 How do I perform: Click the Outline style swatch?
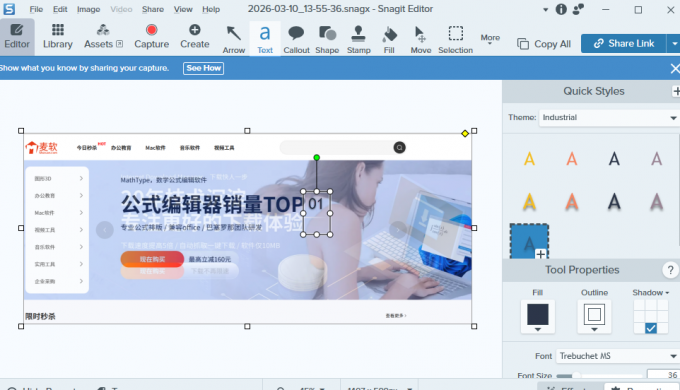pos(594,315)
